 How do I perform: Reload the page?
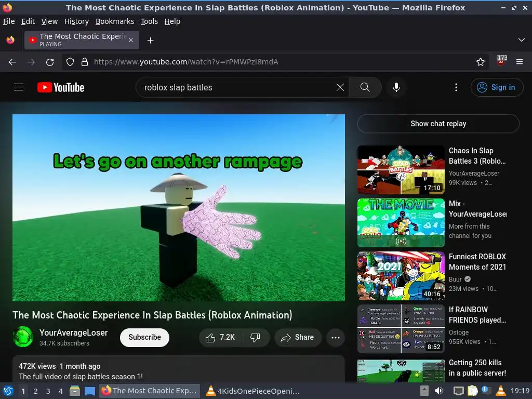(x=50, y=62)
